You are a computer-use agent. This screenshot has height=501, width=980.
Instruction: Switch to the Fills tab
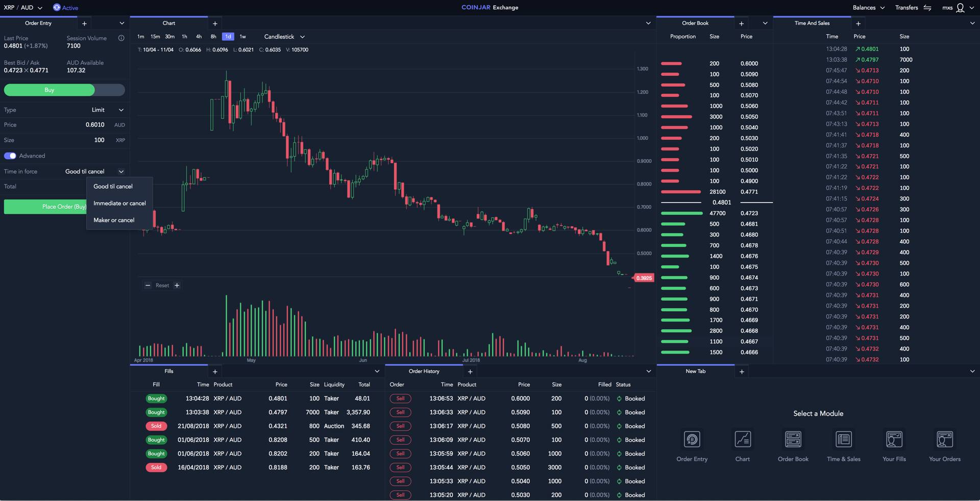pyautogui.click(x=169, y=371)
